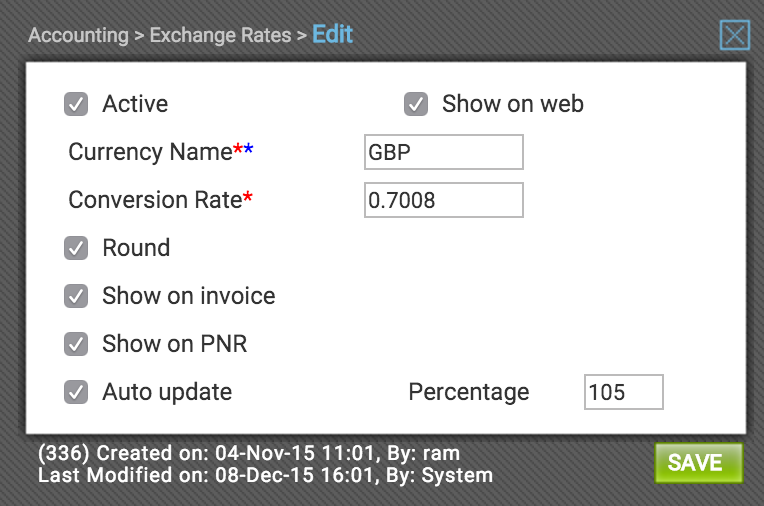Uncheck the Show on PNR option

coord(76,344)
